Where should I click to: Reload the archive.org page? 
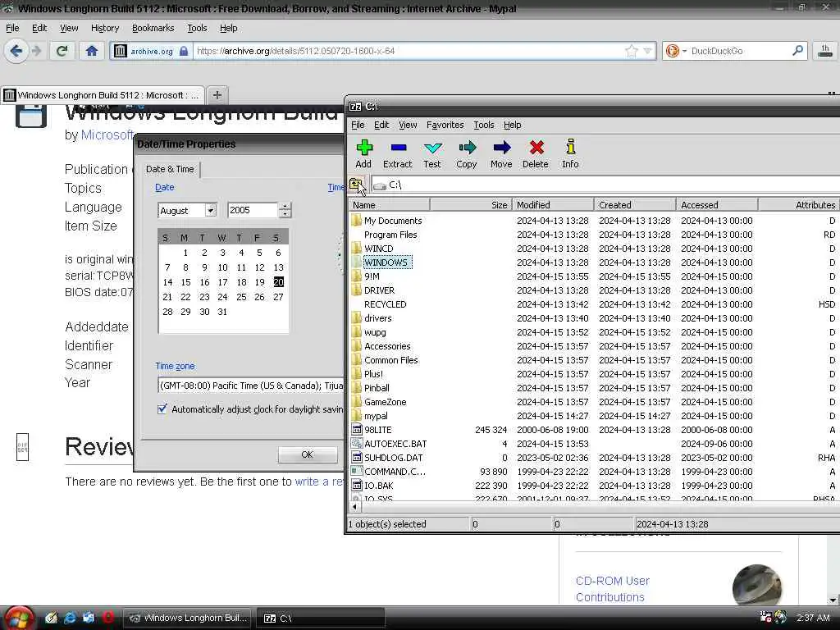(62, 52)
